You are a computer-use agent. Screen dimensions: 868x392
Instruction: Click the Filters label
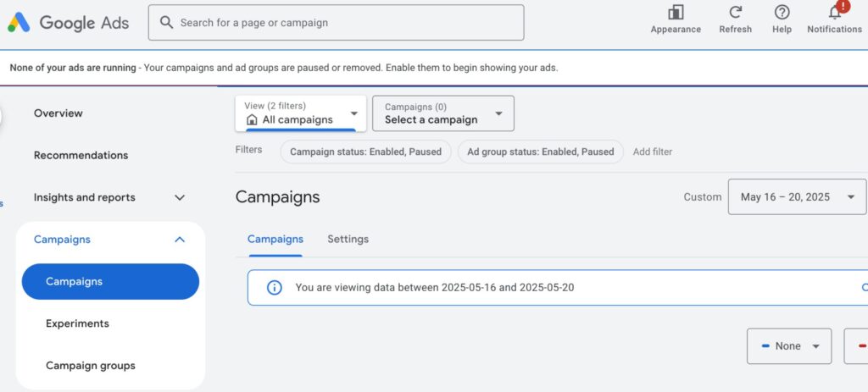pyautogui.click(x=248, y=150)
